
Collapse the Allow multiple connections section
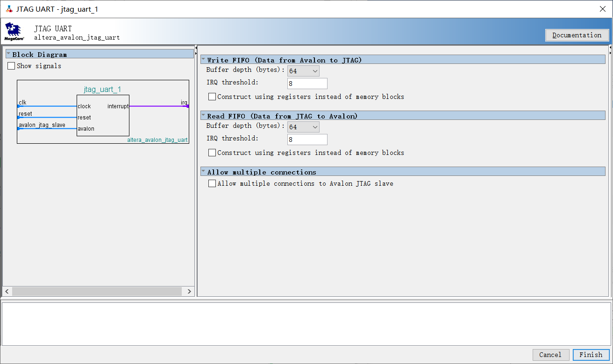(203, 172)
